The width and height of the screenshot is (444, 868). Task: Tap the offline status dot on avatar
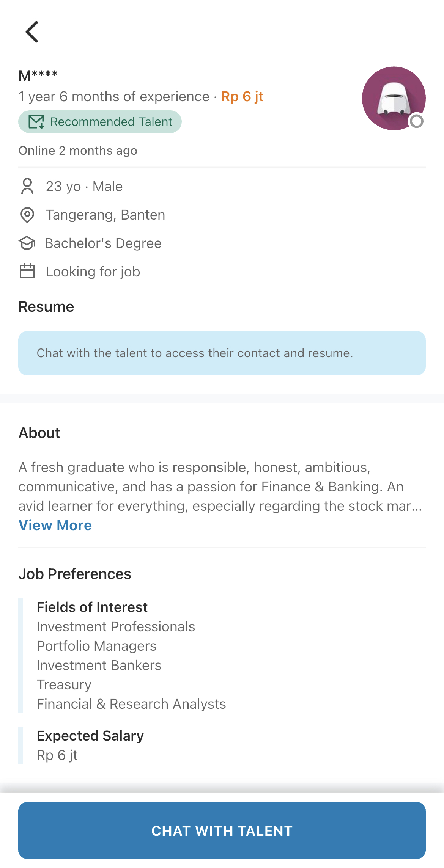417,121
